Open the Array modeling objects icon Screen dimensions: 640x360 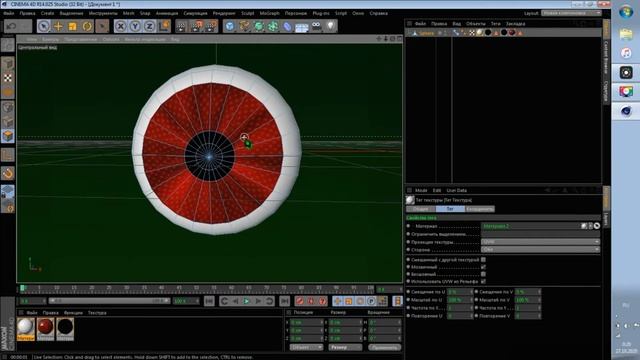(x=273, y=26)
